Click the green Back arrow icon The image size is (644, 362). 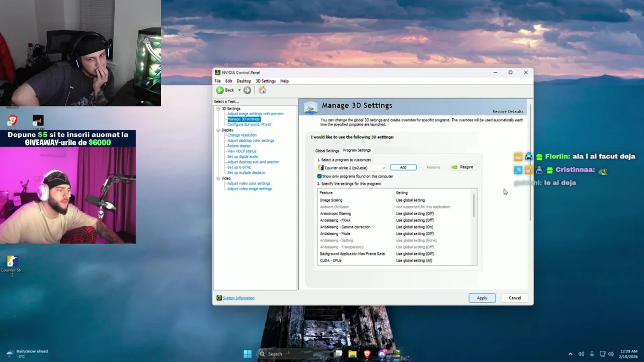(x=220, y=90)
